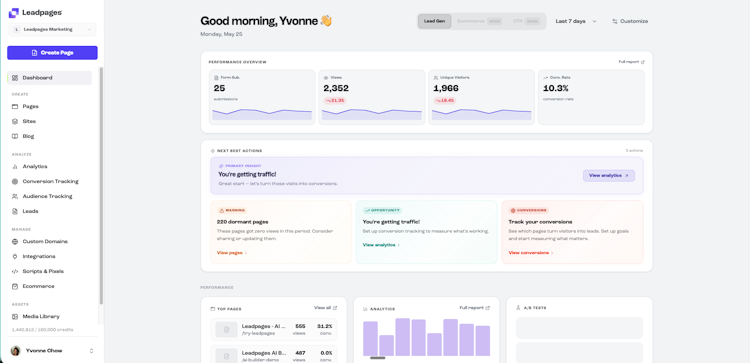Viewport: 750px width, 363px height.
Task: Click the Leadpages logo icon
Action: pyautogui.click(x=14, y=13)
